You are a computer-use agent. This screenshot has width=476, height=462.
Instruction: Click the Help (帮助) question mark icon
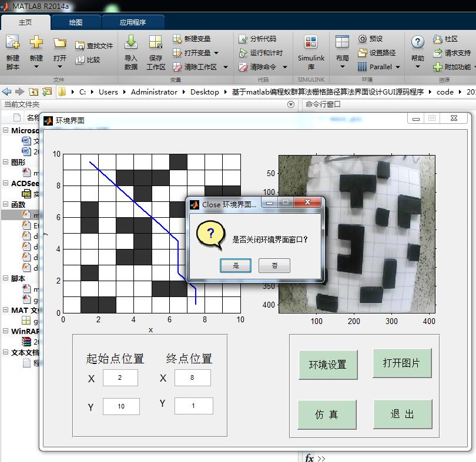click(418, 42)
